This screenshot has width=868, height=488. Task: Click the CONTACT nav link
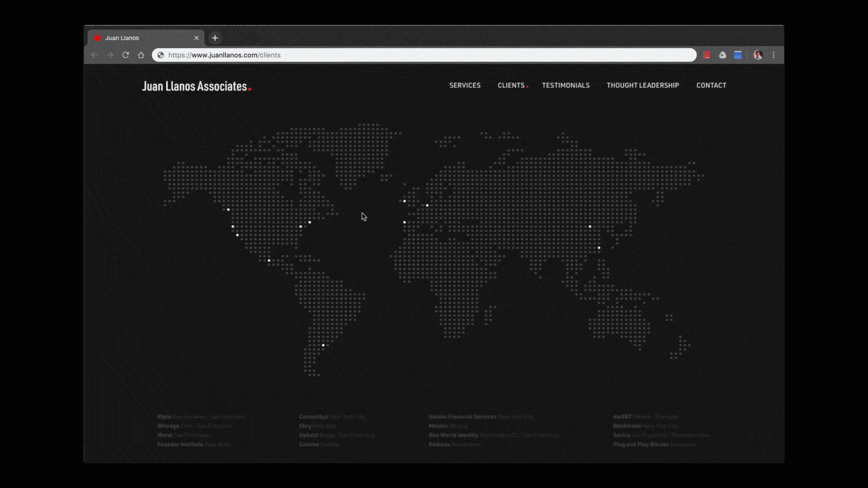tap(711, 85)
